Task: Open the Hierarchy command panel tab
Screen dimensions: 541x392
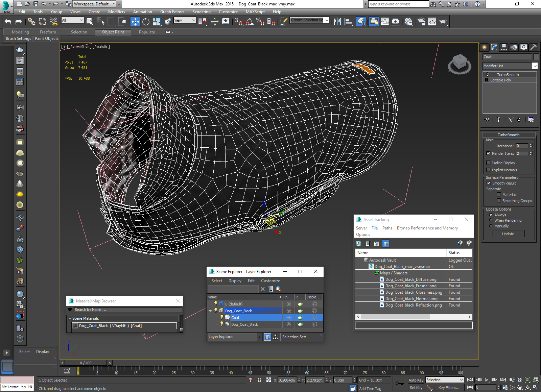Action: pos(504,47)
